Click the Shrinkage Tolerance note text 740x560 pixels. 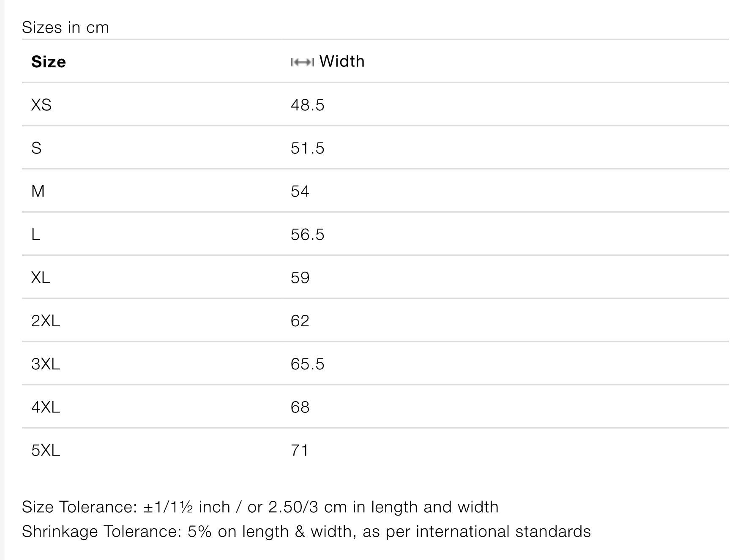tap(306, 532)
